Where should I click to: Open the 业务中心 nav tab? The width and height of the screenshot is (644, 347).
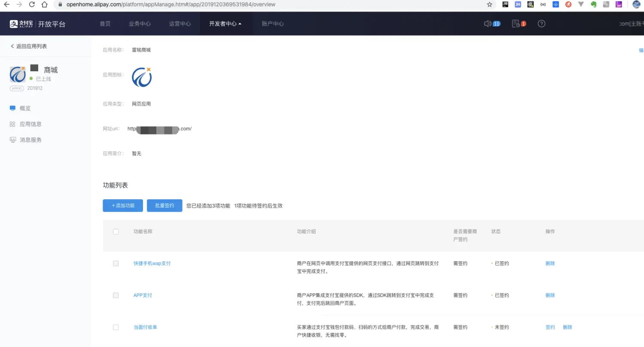pyautogui.click(x=140, y=24)
